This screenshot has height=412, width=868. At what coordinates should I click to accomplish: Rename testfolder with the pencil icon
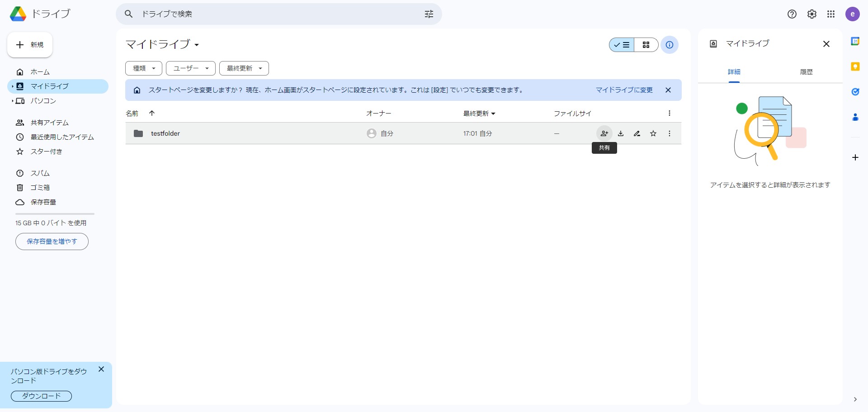[x=637, y=133]
